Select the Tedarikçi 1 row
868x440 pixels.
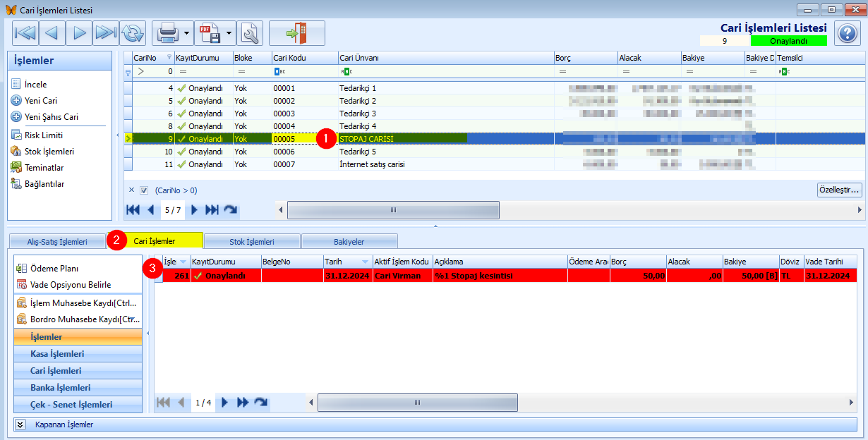coord(494,88)
